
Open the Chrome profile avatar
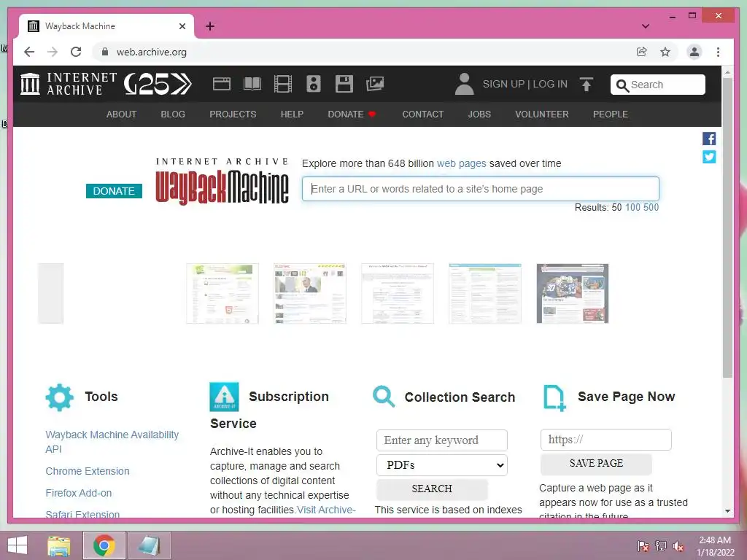pos(694,52)
